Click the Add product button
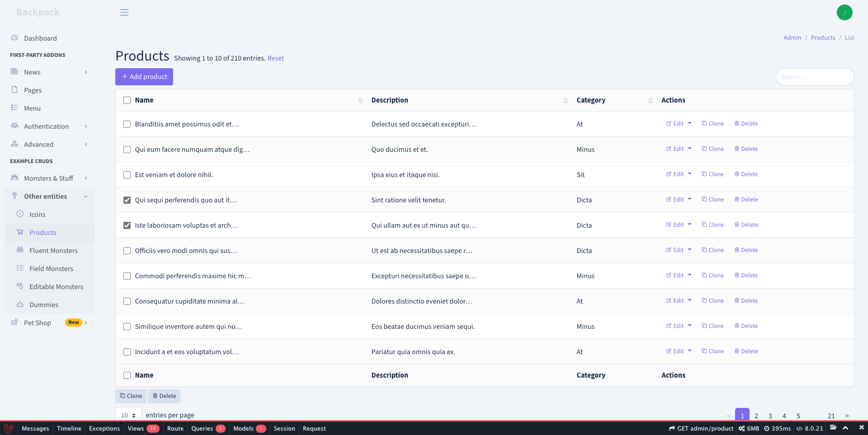 point(144,77)
